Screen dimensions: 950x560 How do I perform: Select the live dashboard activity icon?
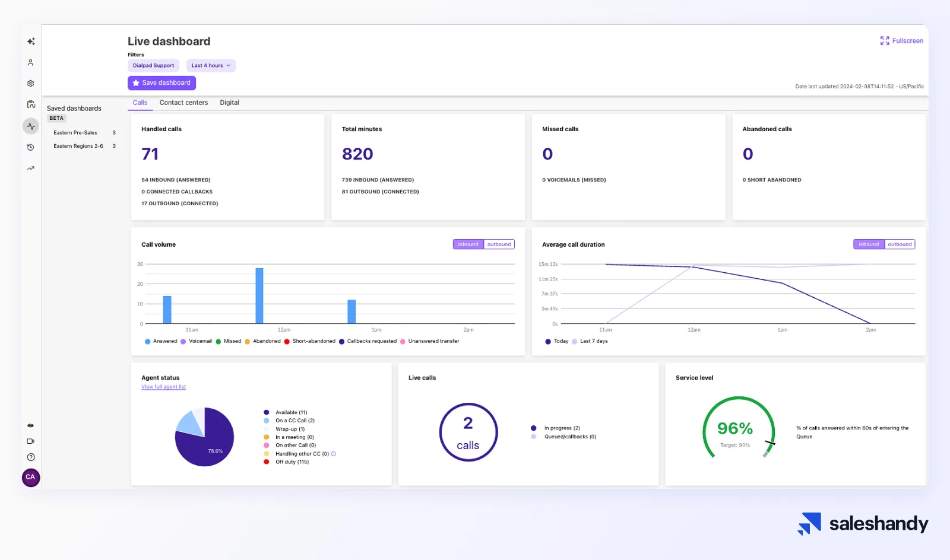click(x=31, y=126)
